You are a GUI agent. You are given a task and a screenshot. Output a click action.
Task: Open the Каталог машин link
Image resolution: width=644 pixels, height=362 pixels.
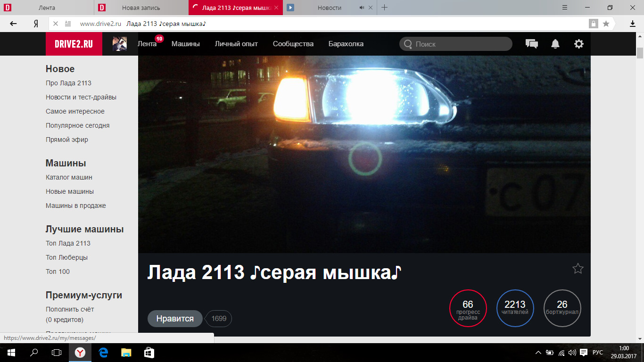click(x=68, y=177)
